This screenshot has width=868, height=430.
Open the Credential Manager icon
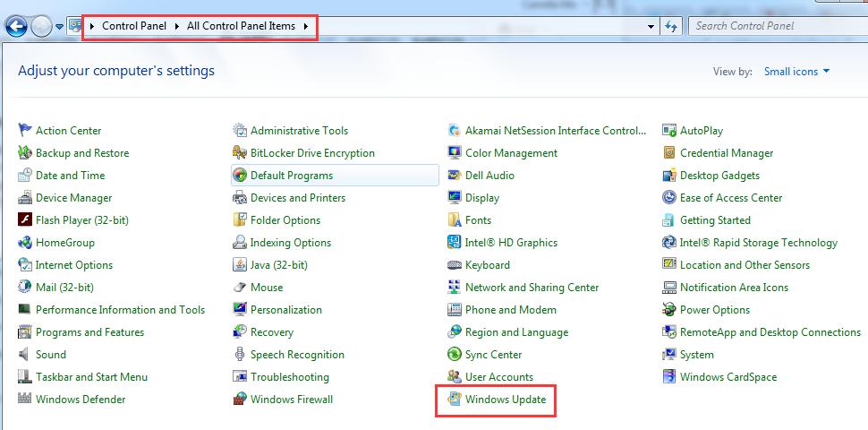point(669,153)
